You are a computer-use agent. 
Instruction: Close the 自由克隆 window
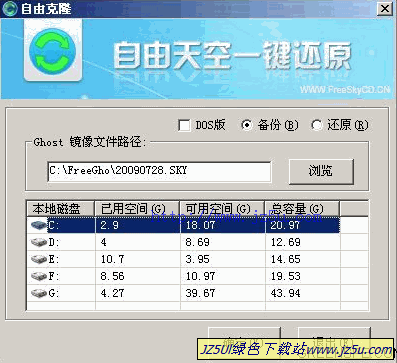pyautogui.click(x=385, y=9)
